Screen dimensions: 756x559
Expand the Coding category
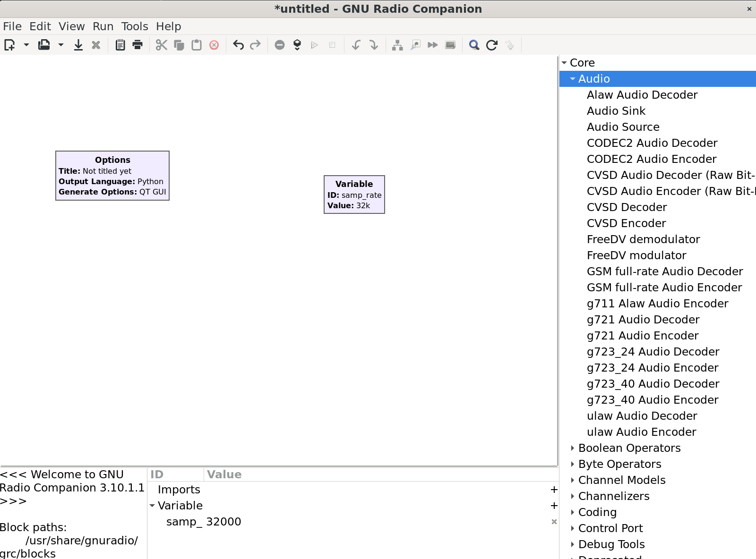pyautogui.click(x=573, y=512)
